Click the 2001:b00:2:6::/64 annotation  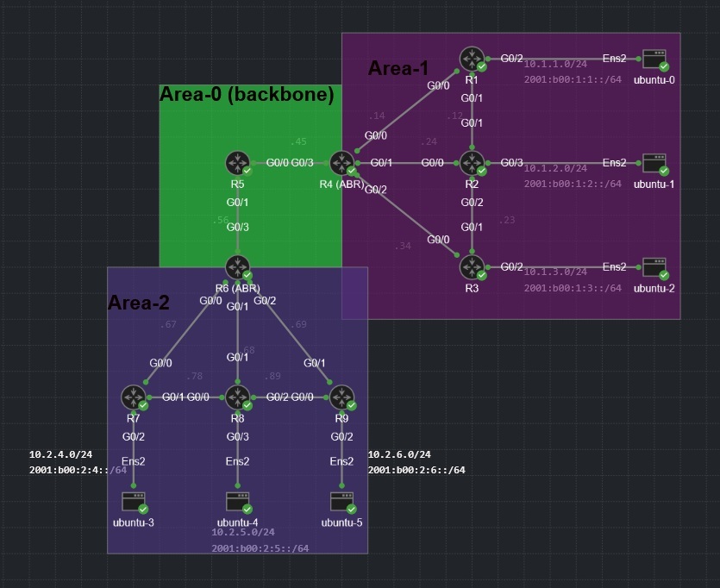point(416,470)
